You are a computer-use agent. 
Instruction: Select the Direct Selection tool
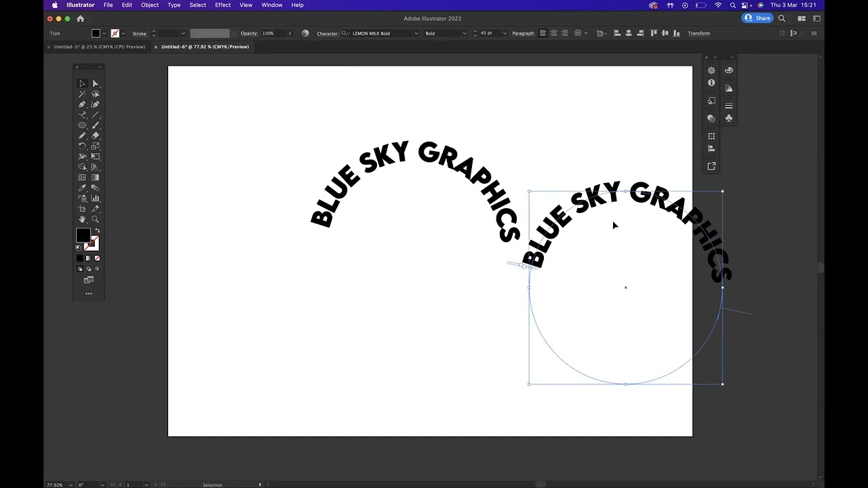click(x=95, y=83)
